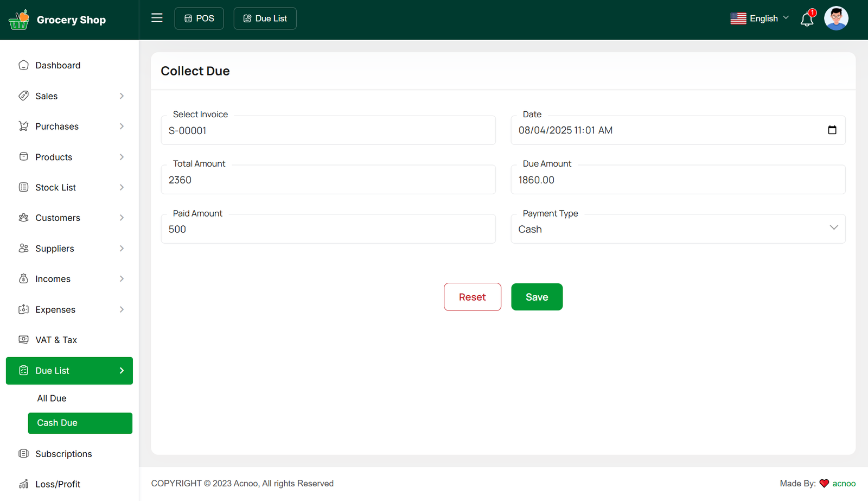
Task: Click the hamburger menu icon
Action: pyautogui.click(x=157, y=18)
